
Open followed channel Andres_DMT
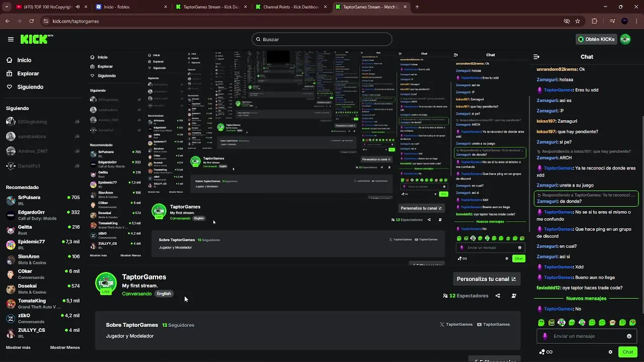pyautogui.click(x=43, y=151)
